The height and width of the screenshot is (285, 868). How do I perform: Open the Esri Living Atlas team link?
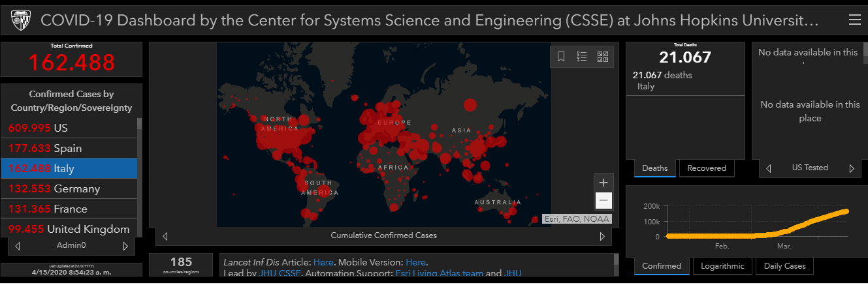[x=440, y=273]
